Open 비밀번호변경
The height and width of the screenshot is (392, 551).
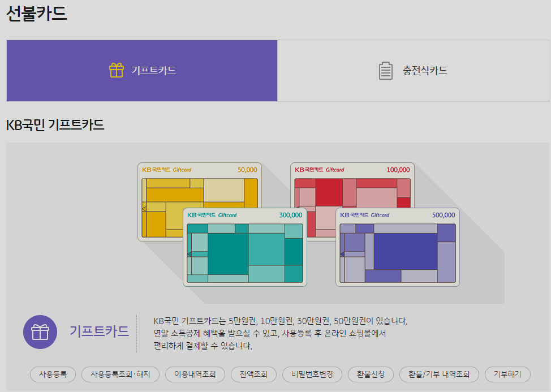[312, 374]
